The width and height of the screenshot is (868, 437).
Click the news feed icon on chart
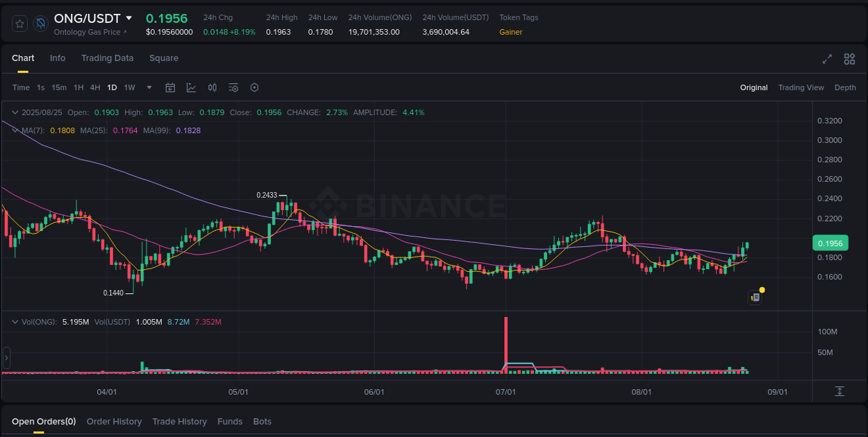[755, 297]
